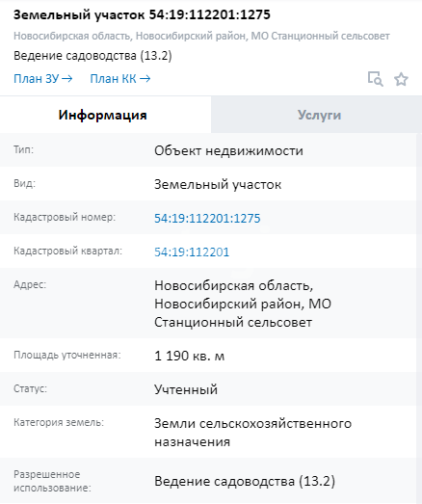This screenshot has height=504, width=422.
Task: Click the Объект недвижимости type value
Action: 228,150
